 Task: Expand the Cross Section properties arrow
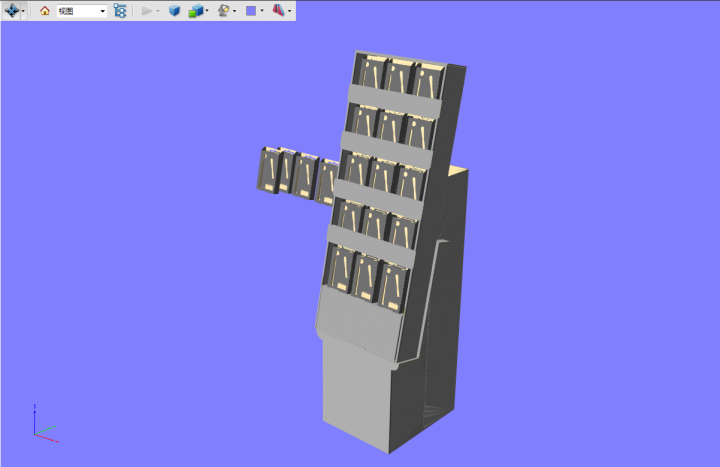point(290,12)
